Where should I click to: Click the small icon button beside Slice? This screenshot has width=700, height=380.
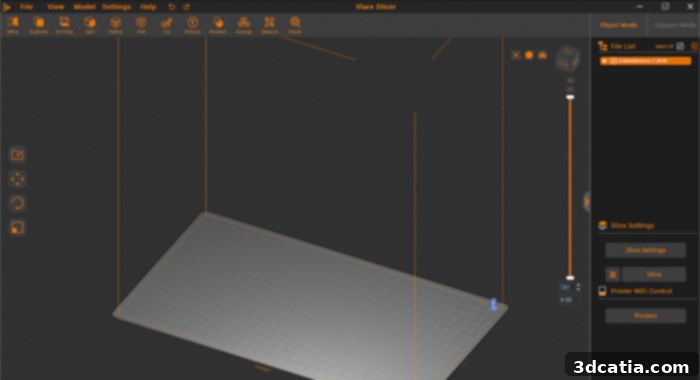pyautogui.click(x=613, y=274)
